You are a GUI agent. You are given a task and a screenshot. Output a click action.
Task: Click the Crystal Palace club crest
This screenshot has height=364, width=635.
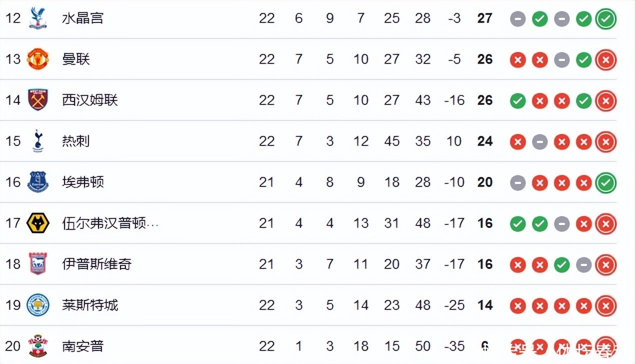pyautogui.click(x=37, y=18)
